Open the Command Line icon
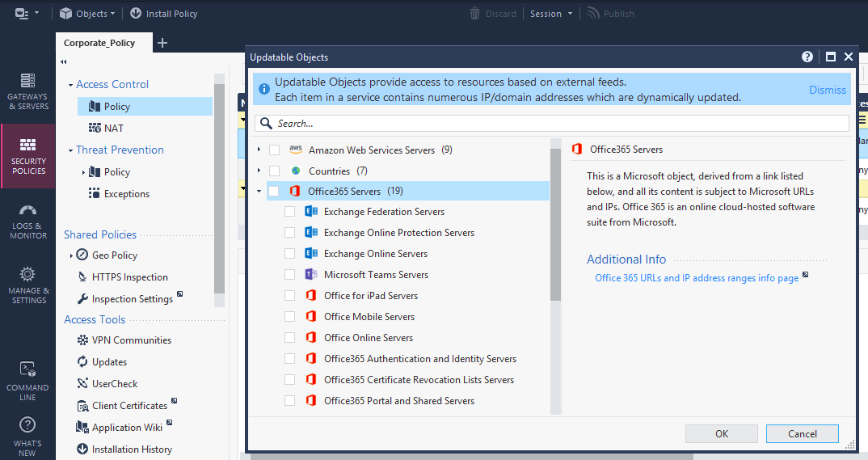The width and height of the screenshot is (868, 460). (28, 370)
